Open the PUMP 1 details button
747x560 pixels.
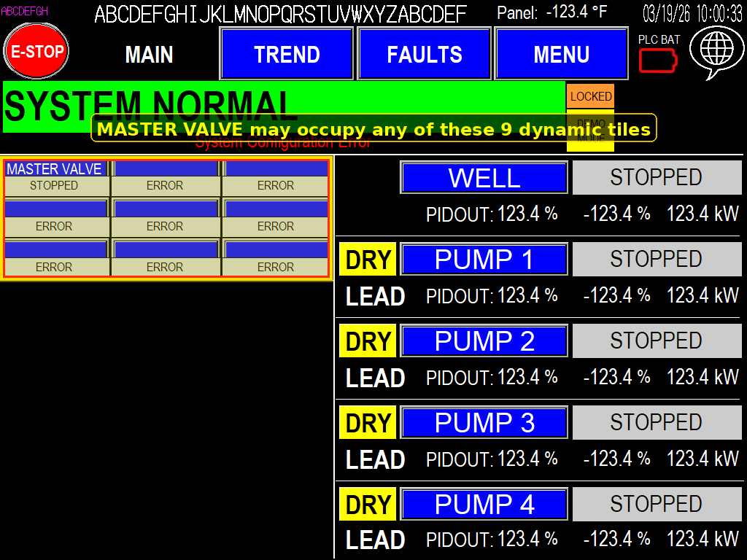coord(484,260)
